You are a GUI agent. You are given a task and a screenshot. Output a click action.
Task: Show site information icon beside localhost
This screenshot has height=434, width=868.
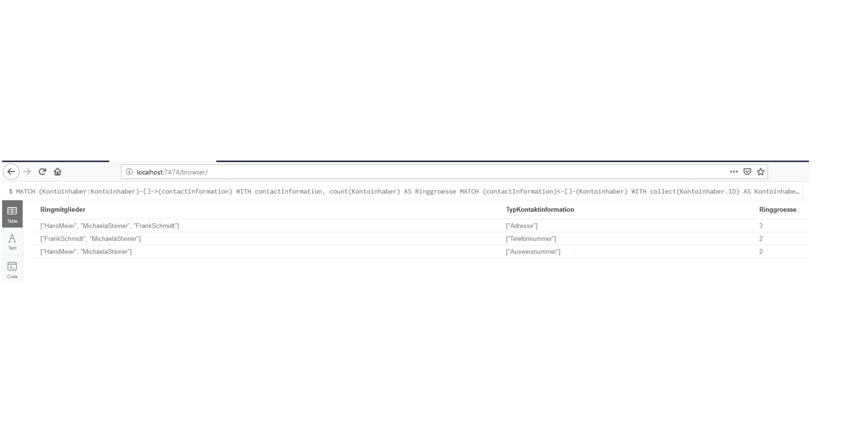(129, 172)
